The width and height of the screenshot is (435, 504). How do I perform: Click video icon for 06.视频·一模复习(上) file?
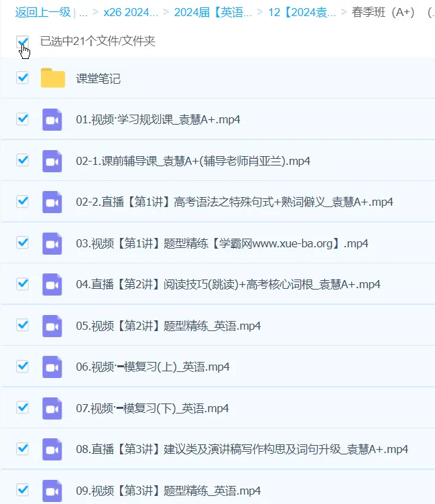(x=52, y=367)
